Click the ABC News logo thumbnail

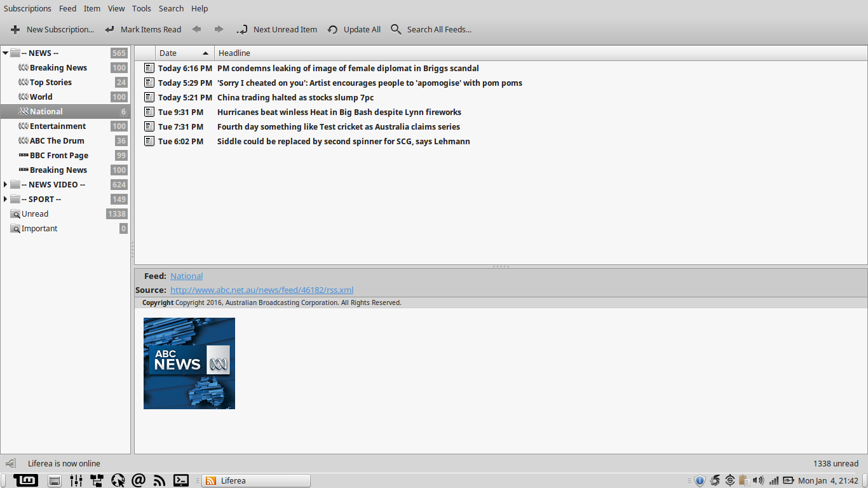pos(189,363)
